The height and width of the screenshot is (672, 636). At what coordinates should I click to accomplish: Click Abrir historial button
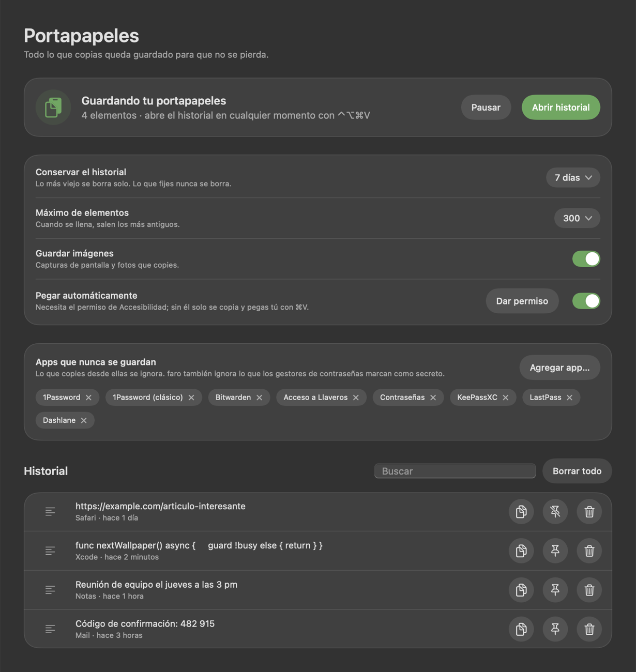tap(561, 108)
